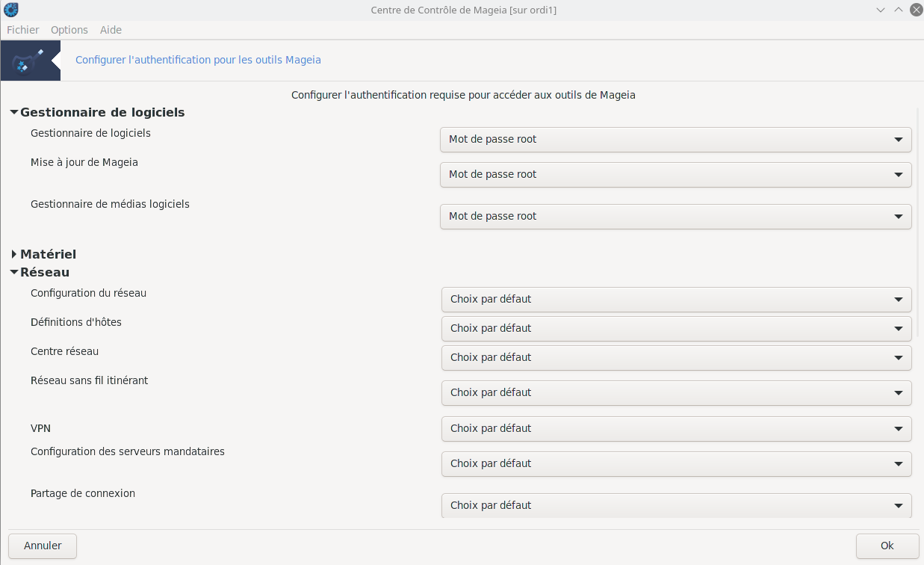The width and height of the screenshot is (924, 565).
Task: Click 'Configurer l'authentification pour les outils Mageia' heading
Action: [x=198, y=60]
